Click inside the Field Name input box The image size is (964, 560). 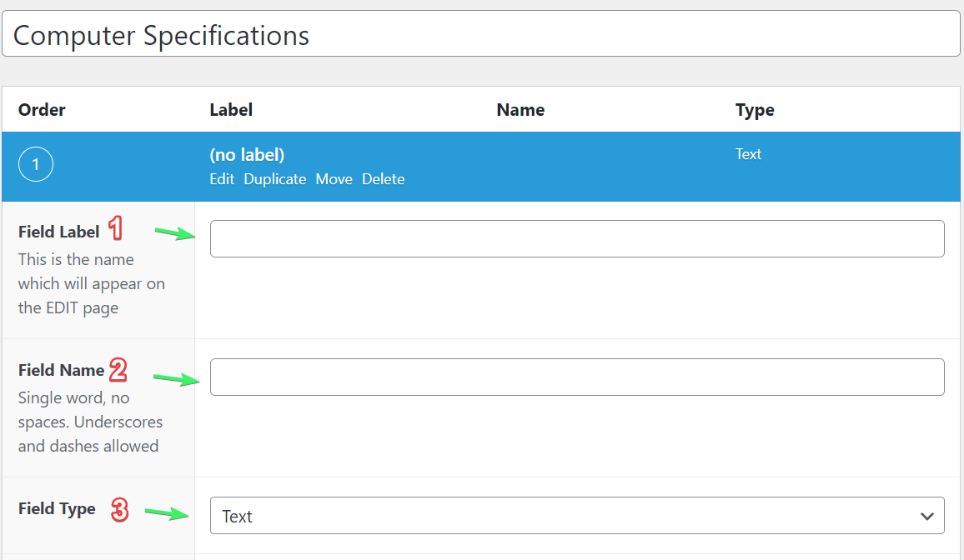tap(577, 377)
